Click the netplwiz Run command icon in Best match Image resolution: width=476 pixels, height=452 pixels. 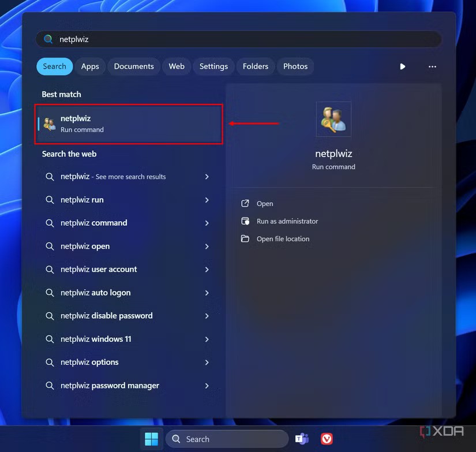click(x=49, y=124)
